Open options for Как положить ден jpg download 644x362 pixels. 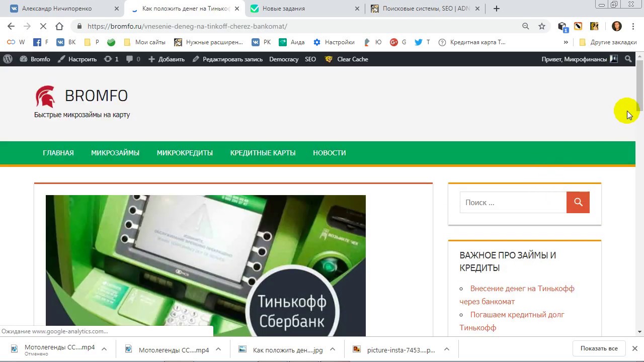[333, 349]
